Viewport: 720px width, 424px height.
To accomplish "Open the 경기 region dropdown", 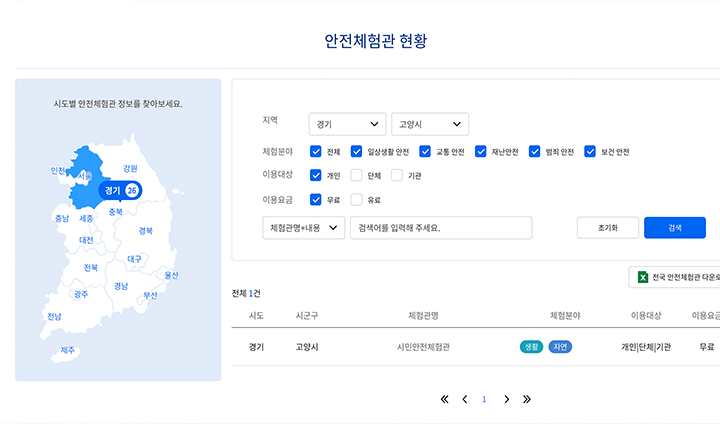I will click(348, 124).
